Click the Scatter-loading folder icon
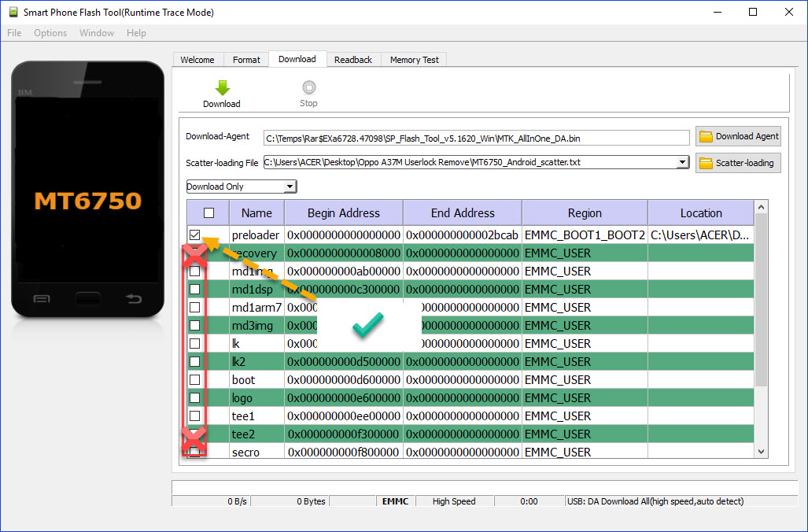Image resolution: width=808 pixels, height=532 pixels. (x=706, y=163)
